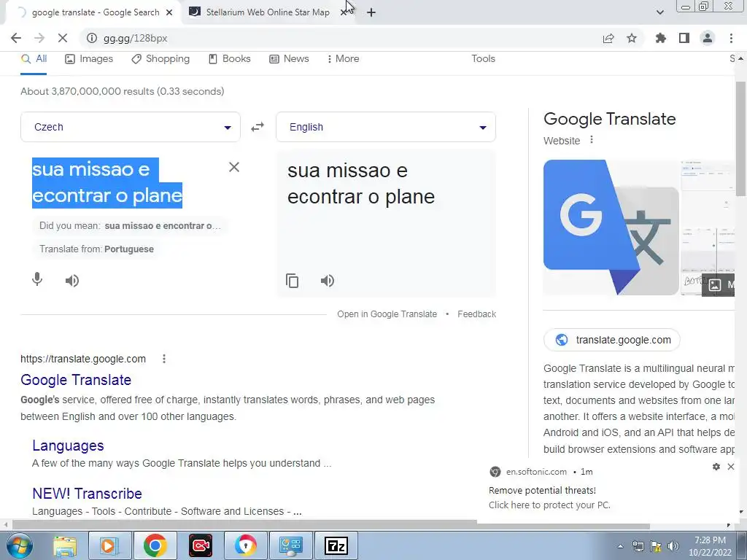Click into the highlighted source text box
The width and height of the screenshot is (747, 560).
[107, 183]
